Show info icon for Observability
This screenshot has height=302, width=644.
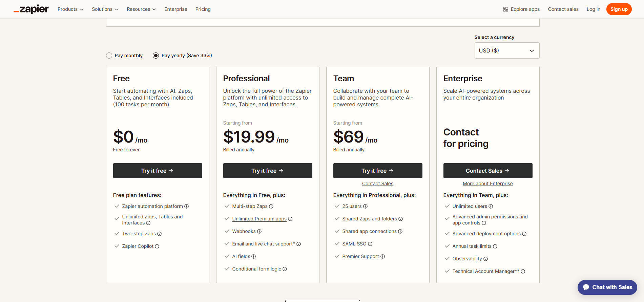(x=485, y=259)
